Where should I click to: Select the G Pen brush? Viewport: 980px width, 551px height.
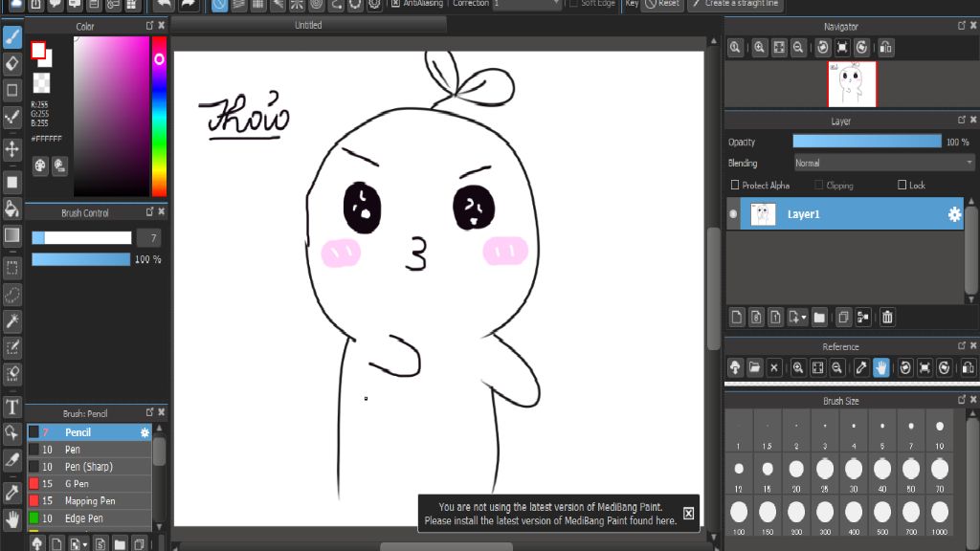point(89,483)
